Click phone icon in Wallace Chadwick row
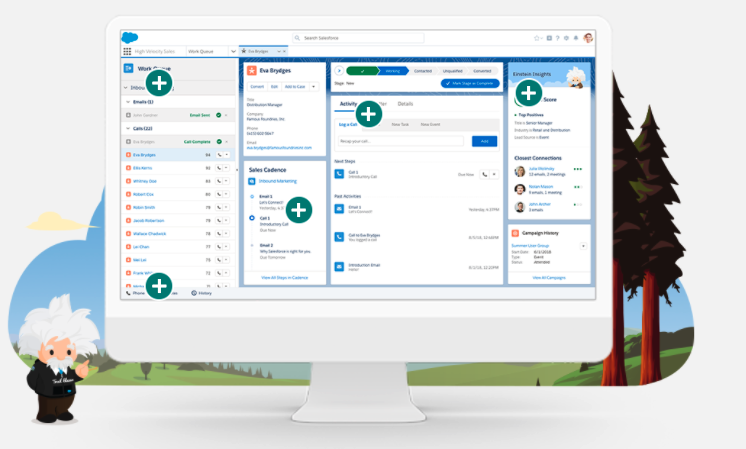The width and height of the screenshot is (746, 449). tap(219, 234)
